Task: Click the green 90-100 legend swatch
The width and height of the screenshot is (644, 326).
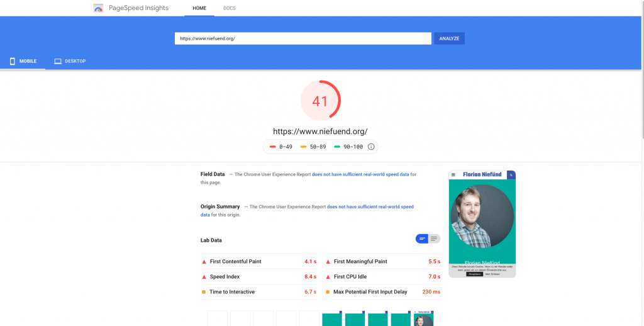Action: (x=337, y=147)
